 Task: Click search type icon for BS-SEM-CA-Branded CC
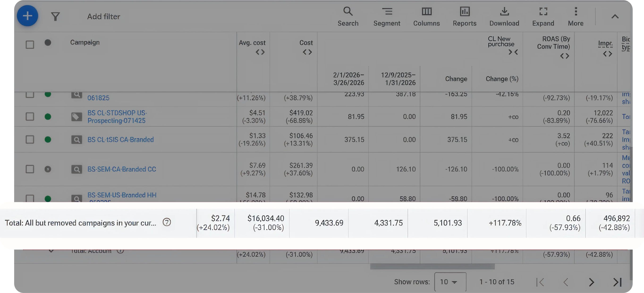pos(76,169)
